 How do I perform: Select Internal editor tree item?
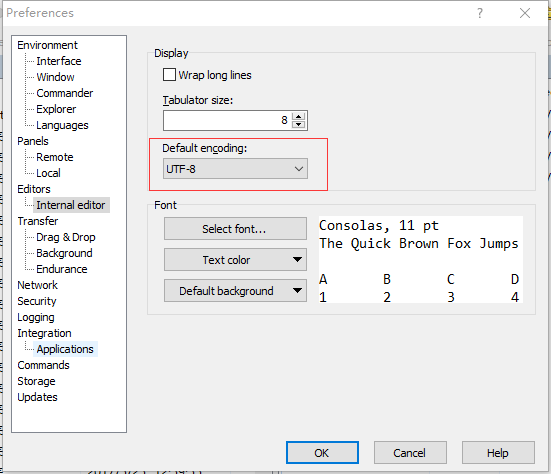pos(71,205)
